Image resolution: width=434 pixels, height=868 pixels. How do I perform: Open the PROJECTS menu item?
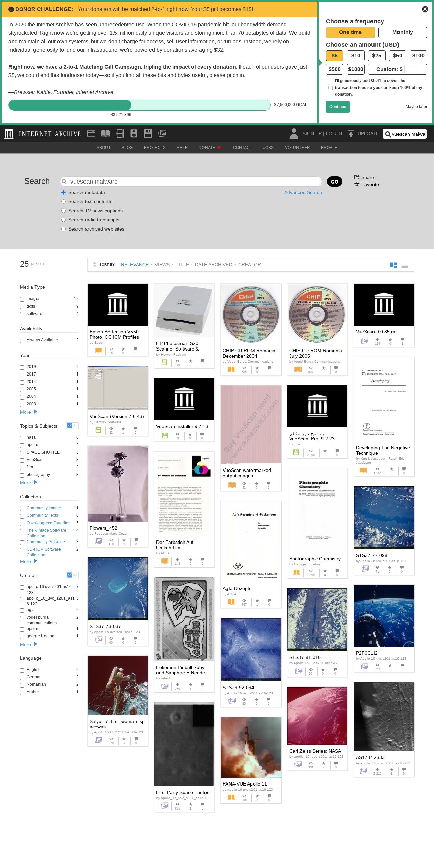tap(155, 148)
